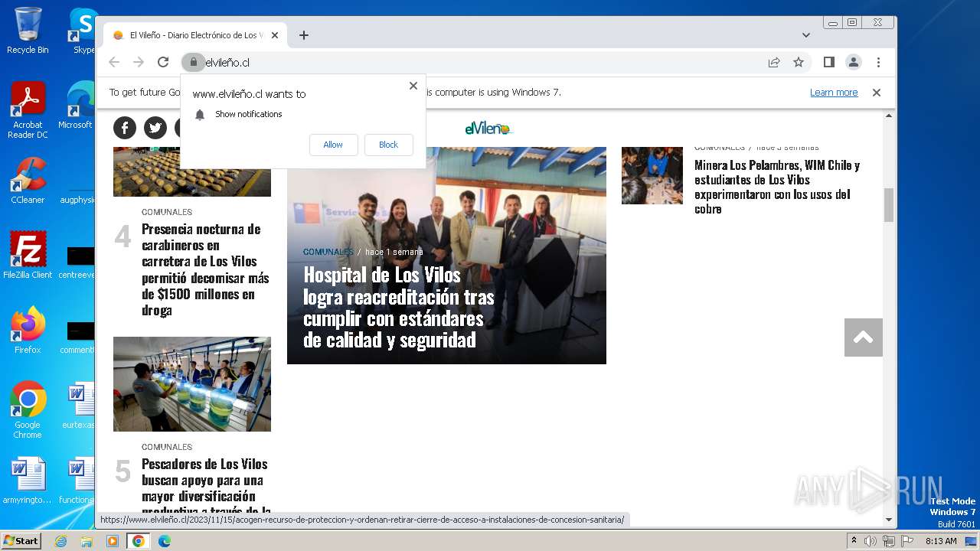Click the network tray icon
Screen dimensions: 980x551
pyautogui.click(x=889, y=541)
